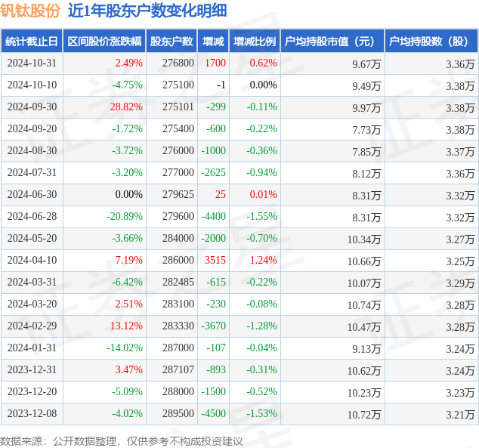The height and width of the screenshot is (448, 479).
Task: Click date cell 2024-03-20
Action: [x=32, y=304]
